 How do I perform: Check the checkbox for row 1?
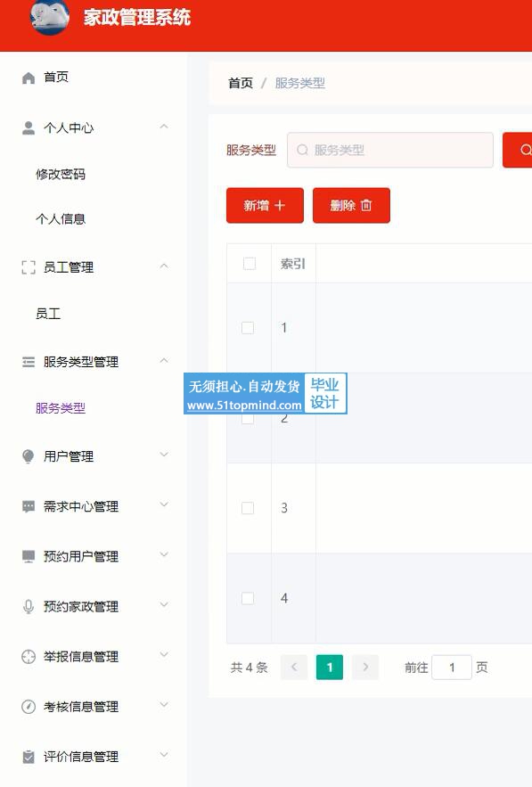pyautogui.click(x=248, y=328)
